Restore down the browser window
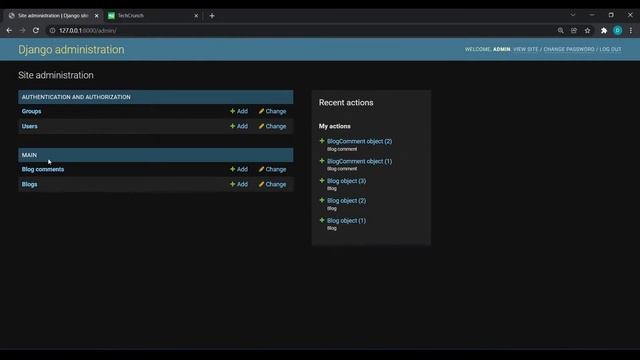The width and height of the screenshot is (640, 360). [x=611, y=15]
